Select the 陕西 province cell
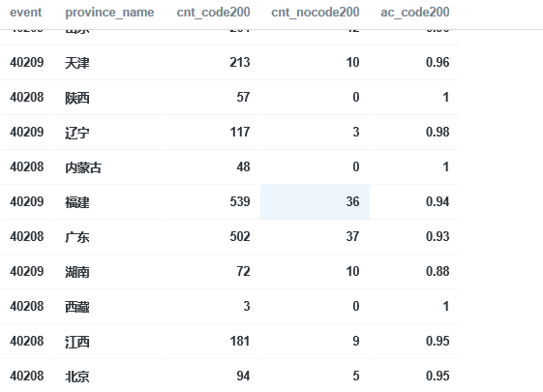543x392 pixels. point(110,98)
